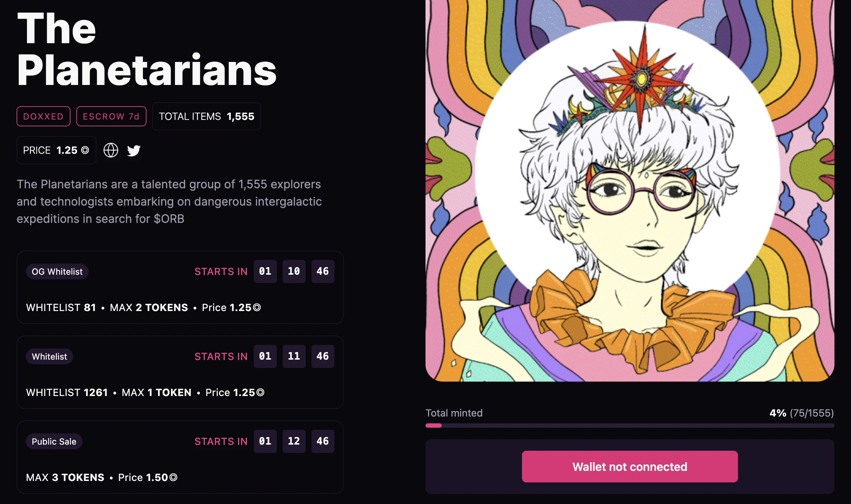Click the Solana symbol in the OG Whitelist price row
The image size is (851, 504).
[x=257, y=307]
